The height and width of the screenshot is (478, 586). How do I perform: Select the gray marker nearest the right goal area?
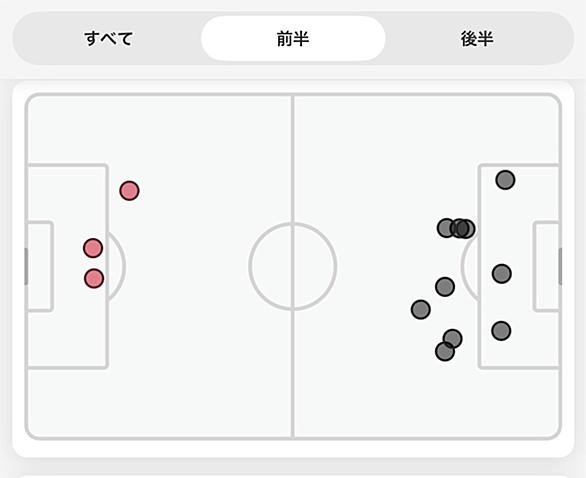[x=502, y=274]
